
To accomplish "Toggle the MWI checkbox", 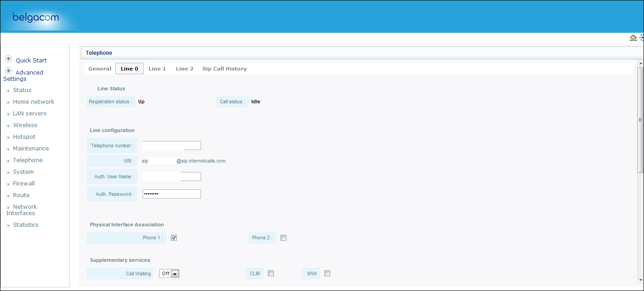I will coord(327,273).
